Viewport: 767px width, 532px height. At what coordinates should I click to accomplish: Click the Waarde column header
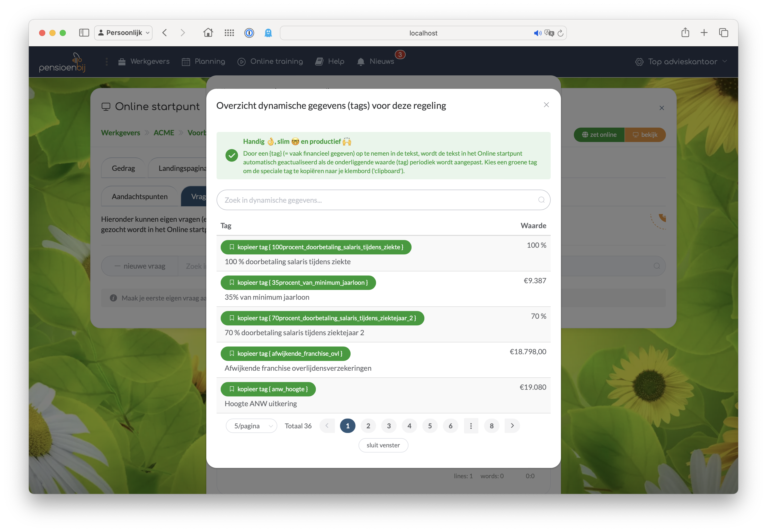tap(533, 226)
